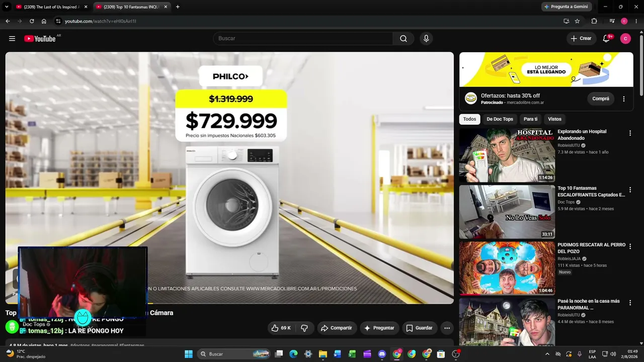Viewport: 644px width, 362px height.
Task: Like the video with 69 K likes
Action: tap(281, 328)
